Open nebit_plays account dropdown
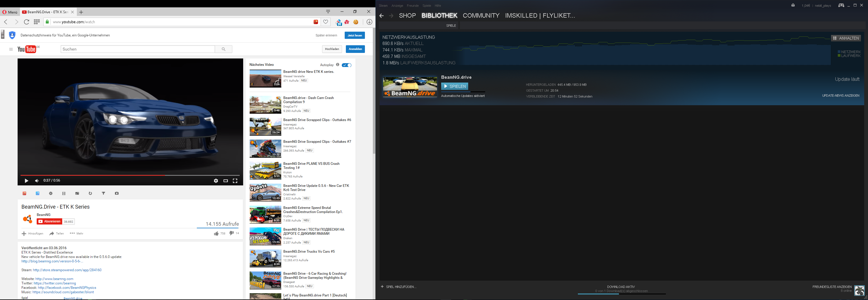The width and height of the screenshot is (868, 300). pos(823,6)
